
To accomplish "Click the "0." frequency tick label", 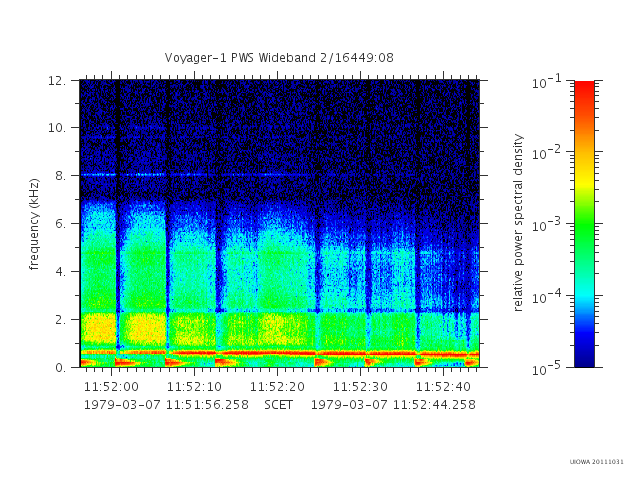I will click(61, 367).
